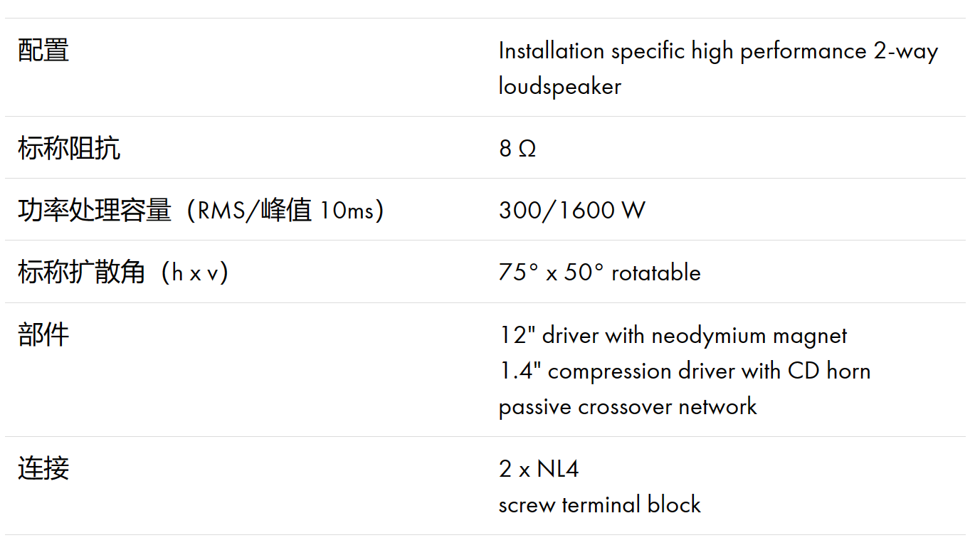Select the '2-way' text in configuration
The width and height of the screenshot is (975, 560).
click(x=906, y=51)
